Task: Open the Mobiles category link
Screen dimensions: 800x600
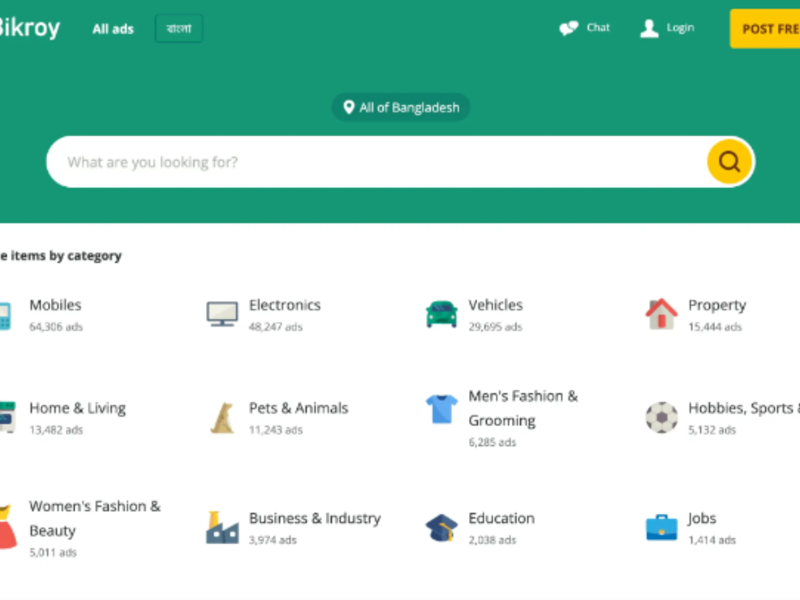Action: coord(55,305)
